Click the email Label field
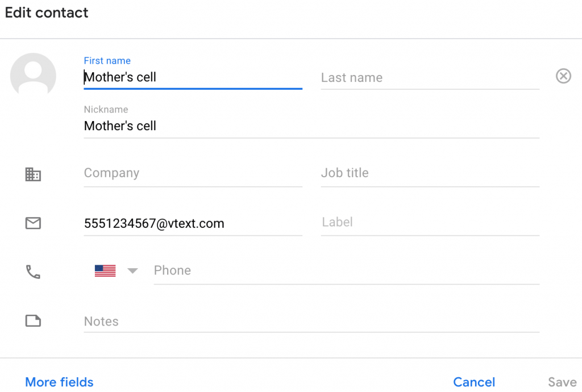The width and height of the screenshot is (582, 392). [x=429, y=222]
